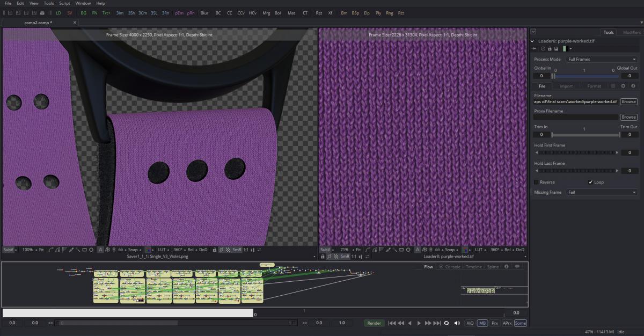Screen dimensions: 644x336
Task: Open the Process Mode dropdown
Action: tap(602, 59)
